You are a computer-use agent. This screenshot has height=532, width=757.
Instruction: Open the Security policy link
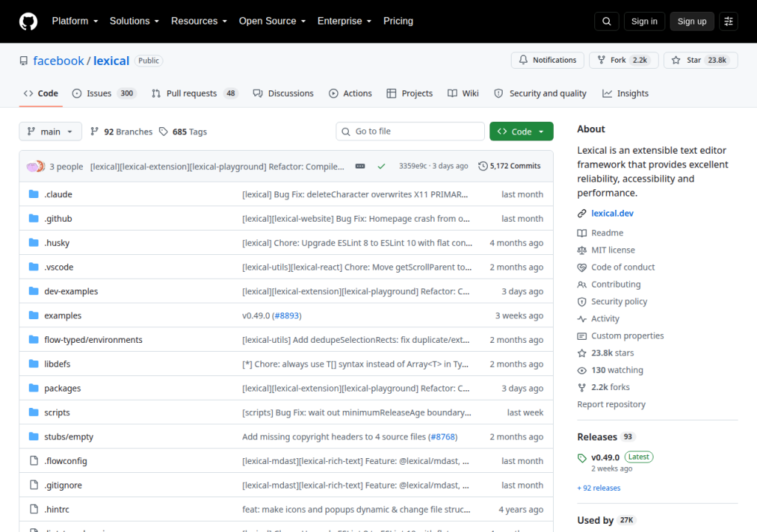point(619,301)
